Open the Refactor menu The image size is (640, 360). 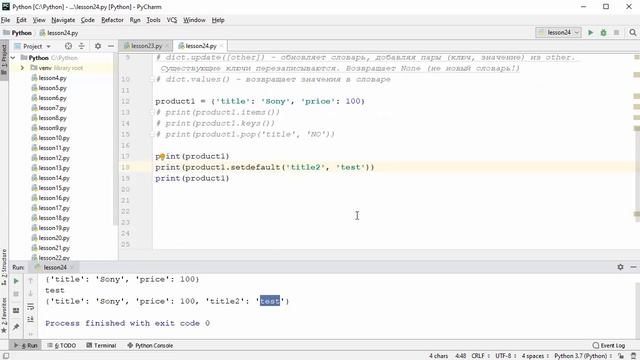point(112,20)
